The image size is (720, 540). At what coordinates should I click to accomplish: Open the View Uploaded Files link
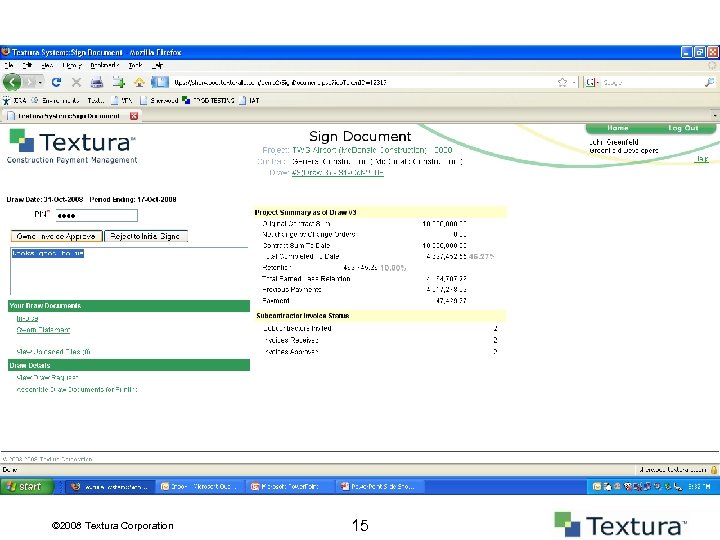point(53,352)
